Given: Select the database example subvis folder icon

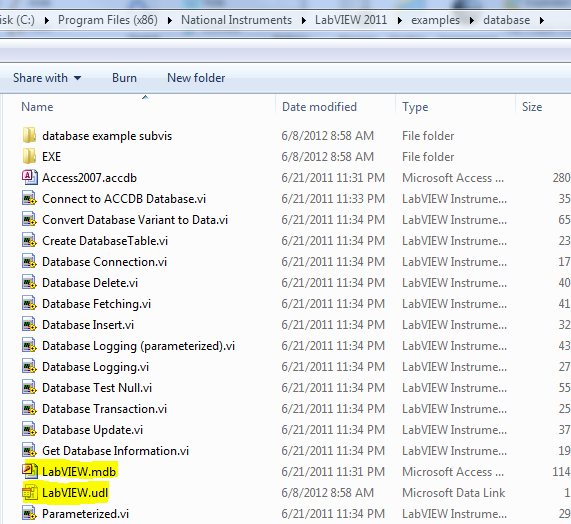Looking at the screenshot, I should pyautogui.click(x=29, y=135).
